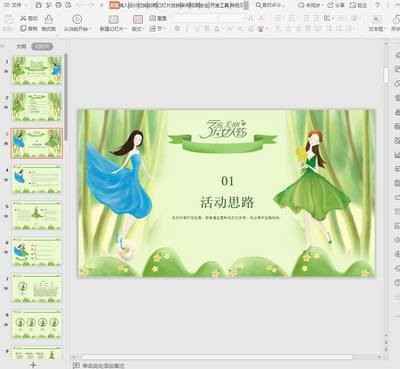Click the slide panel vertical scrollbar
Viewport: 400px width, 369px height.
coord(66,97)
